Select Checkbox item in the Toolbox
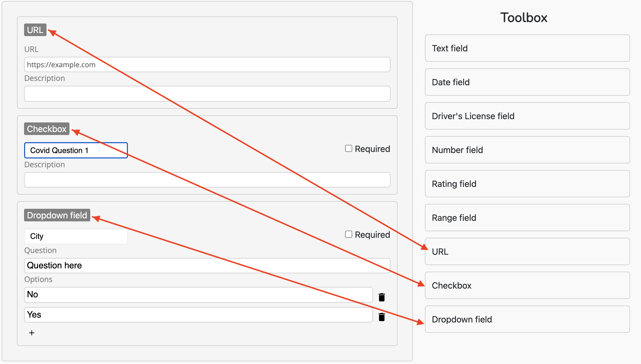Screen dimensions: 641x364 tap(527, 286)
